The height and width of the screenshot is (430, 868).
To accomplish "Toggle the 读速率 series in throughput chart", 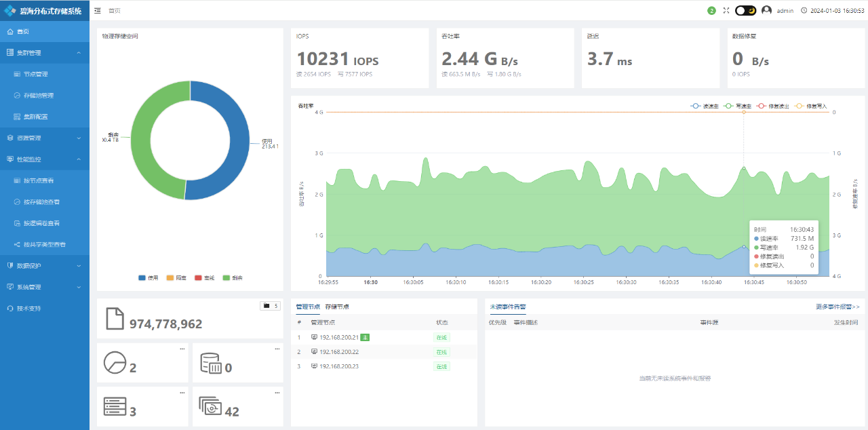I will [704, 106].
